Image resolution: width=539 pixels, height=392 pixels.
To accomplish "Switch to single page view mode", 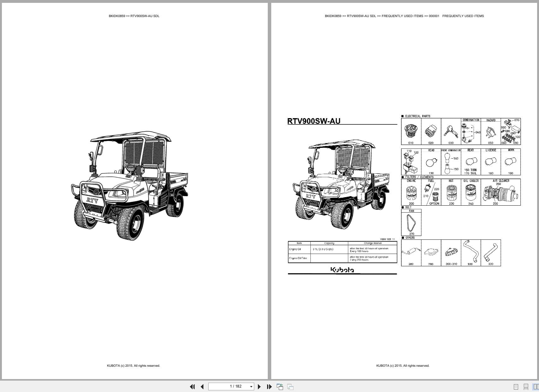I will [x=516, y=387].
